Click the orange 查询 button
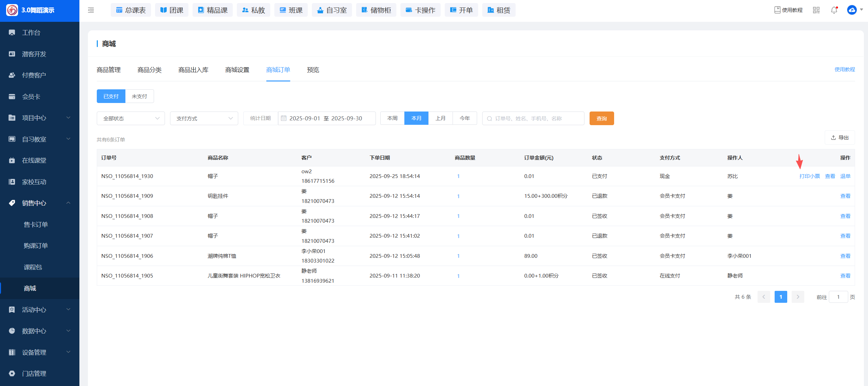 click(x=601, y=118)
